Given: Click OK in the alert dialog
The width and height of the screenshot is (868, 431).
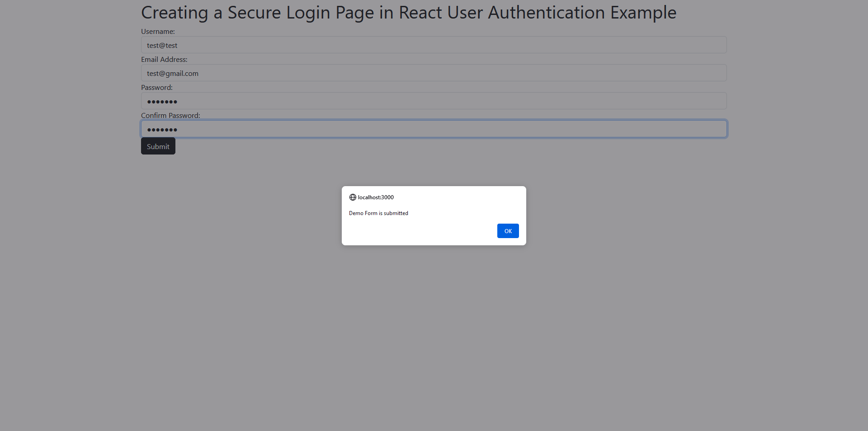Looking at the screenshot, I should [x=508, y=231].
